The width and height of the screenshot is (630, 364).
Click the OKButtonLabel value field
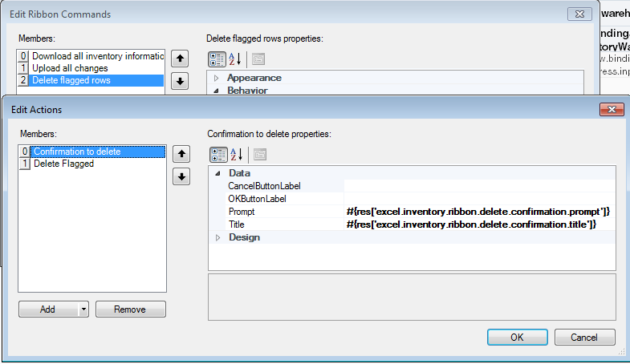(x=480, y=199)
